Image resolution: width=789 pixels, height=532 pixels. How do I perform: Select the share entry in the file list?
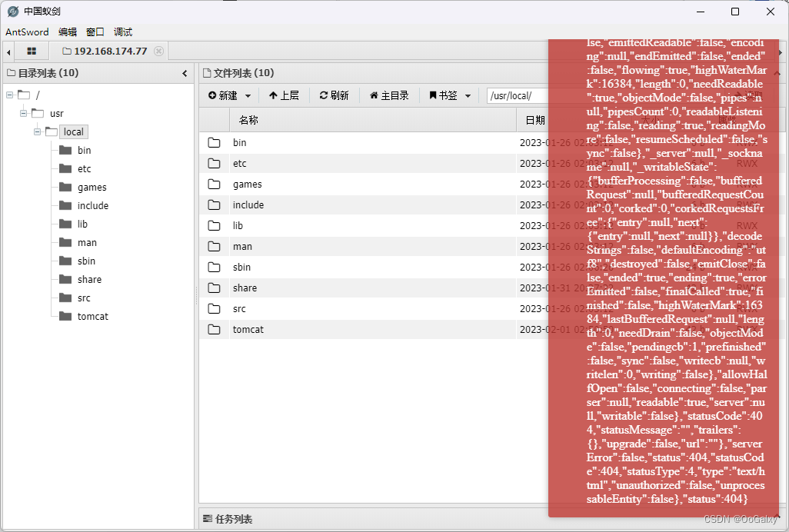click(245, 288)
